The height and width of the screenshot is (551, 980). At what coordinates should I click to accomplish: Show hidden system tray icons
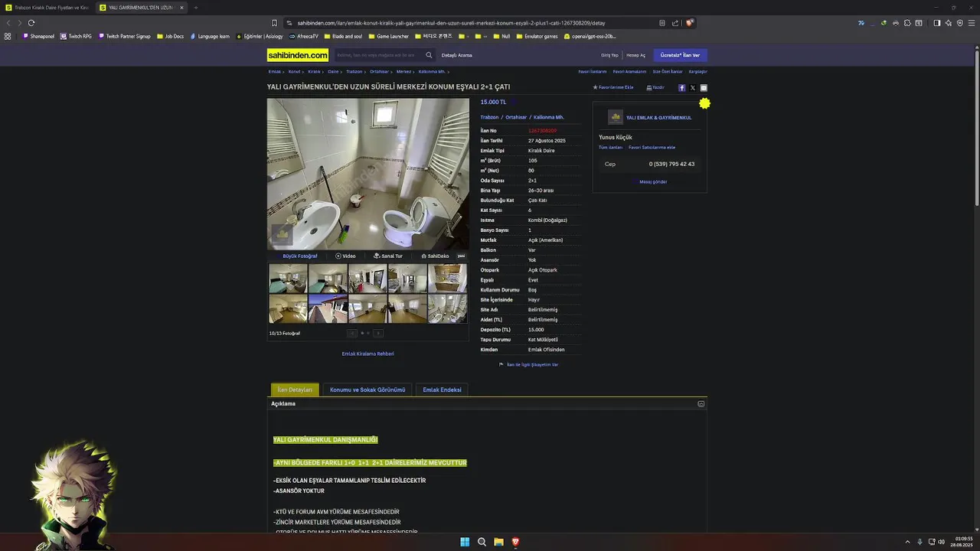[907, 542]
